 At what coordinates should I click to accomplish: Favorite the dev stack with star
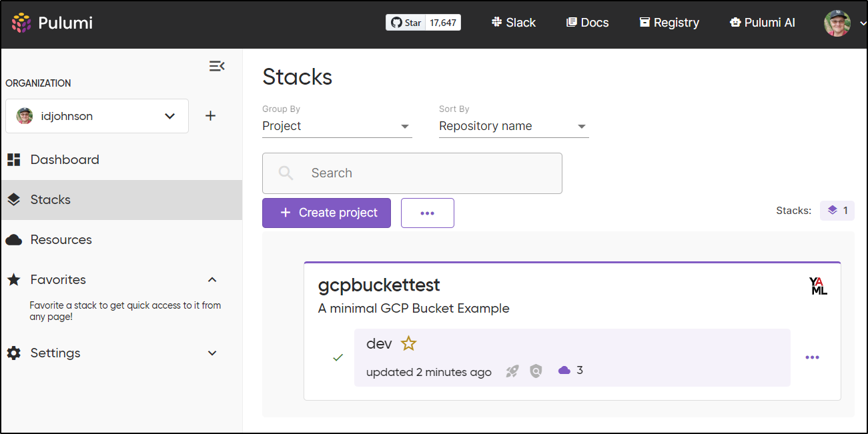[408, 344]
